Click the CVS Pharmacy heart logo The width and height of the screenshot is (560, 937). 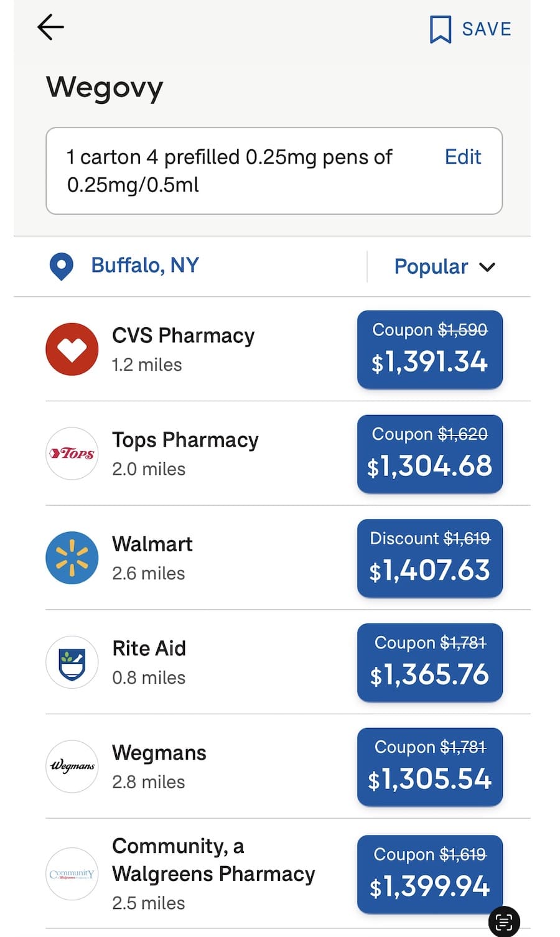[72, 349]
